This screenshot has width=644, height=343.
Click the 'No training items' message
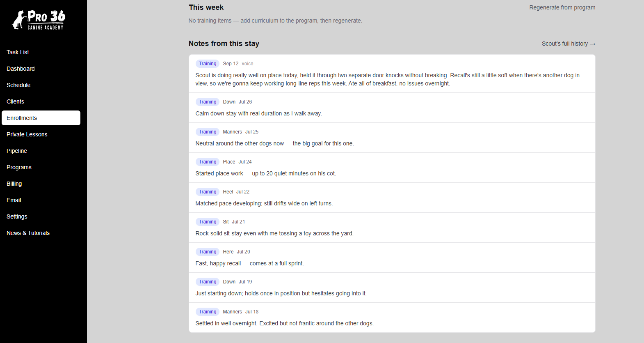click(275, 21)
